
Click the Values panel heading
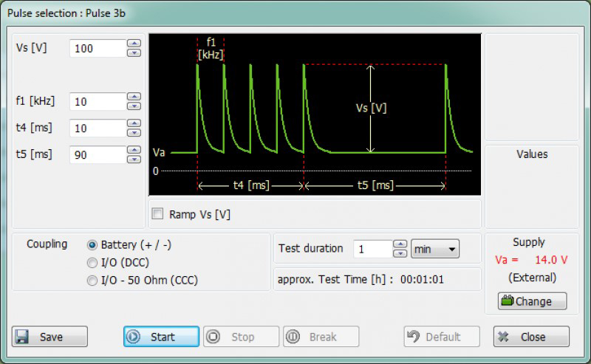(532, 154)
